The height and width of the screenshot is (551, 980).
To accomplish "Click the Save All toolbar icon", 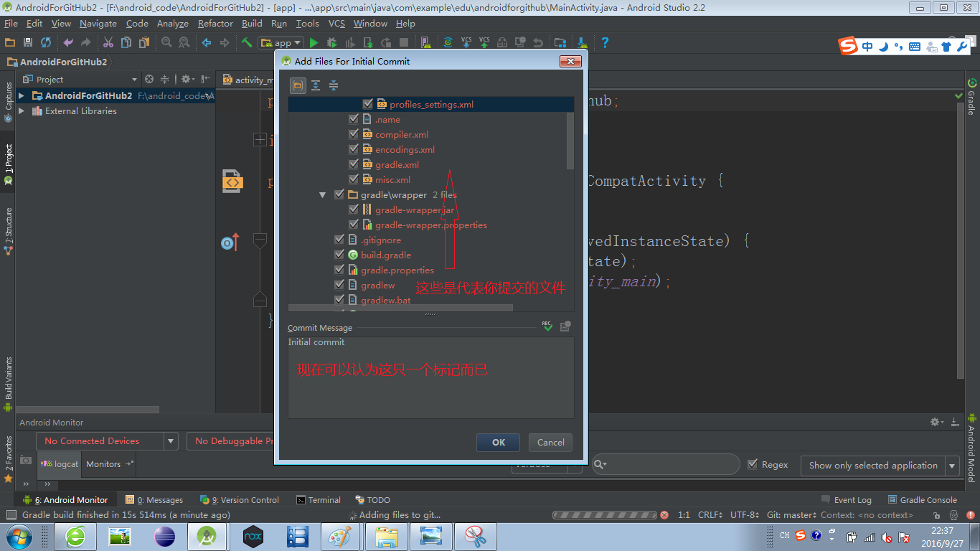I will pyautogui.click(x=28, y=42).
